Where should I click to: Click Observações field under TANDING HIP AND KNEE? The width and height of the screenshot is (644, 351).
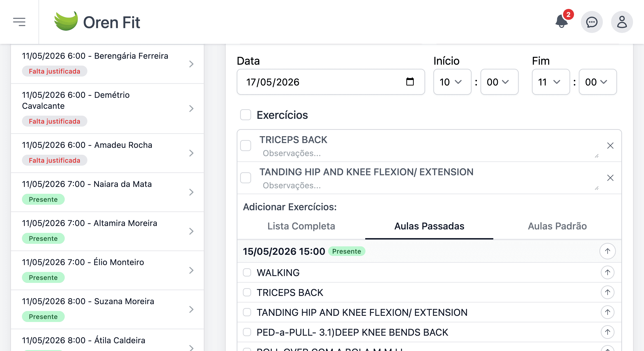click(429, 185)
